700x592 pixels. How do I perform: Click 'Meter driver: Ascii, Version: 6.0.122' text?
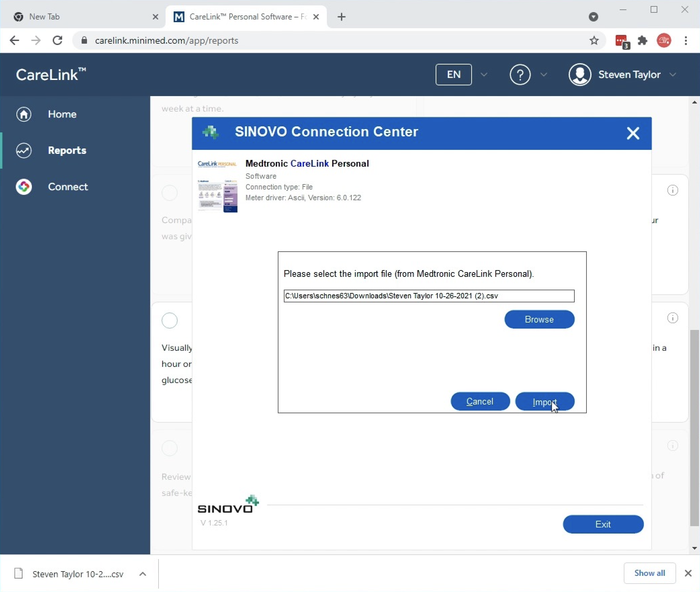(303, 198)
